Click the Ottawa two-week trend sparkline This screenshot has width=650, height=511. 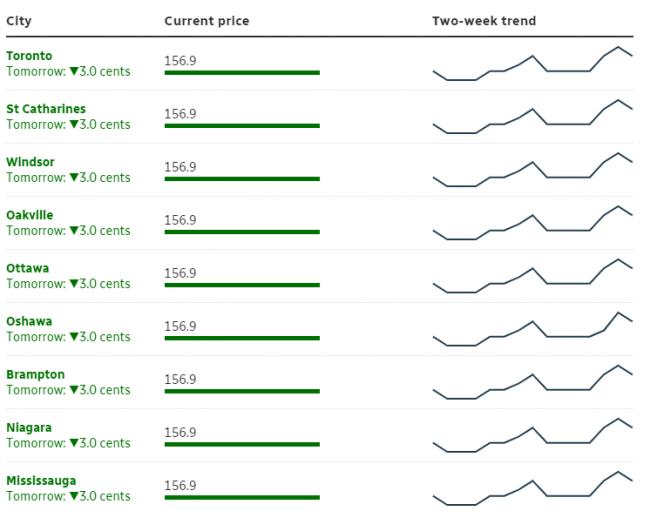click(x=533, y=276)
